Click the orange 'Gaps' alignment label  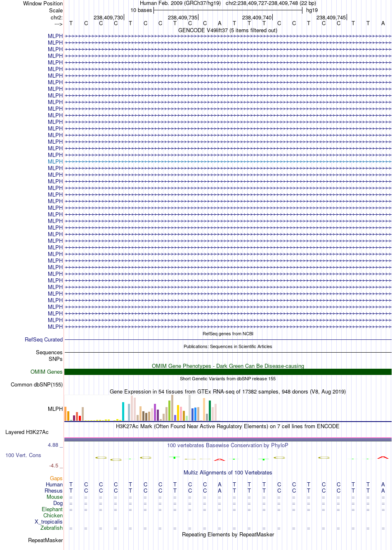(56, 478)
